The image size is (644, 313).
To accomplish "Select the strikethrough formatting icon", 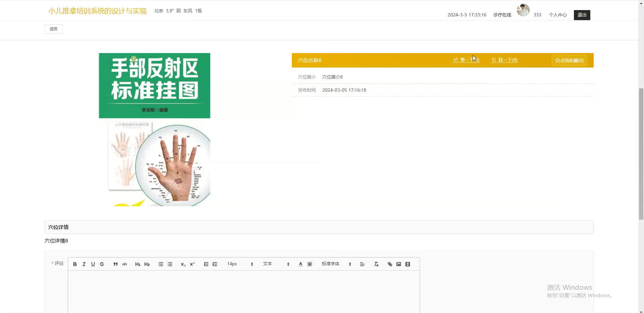I will click(102, 264).
